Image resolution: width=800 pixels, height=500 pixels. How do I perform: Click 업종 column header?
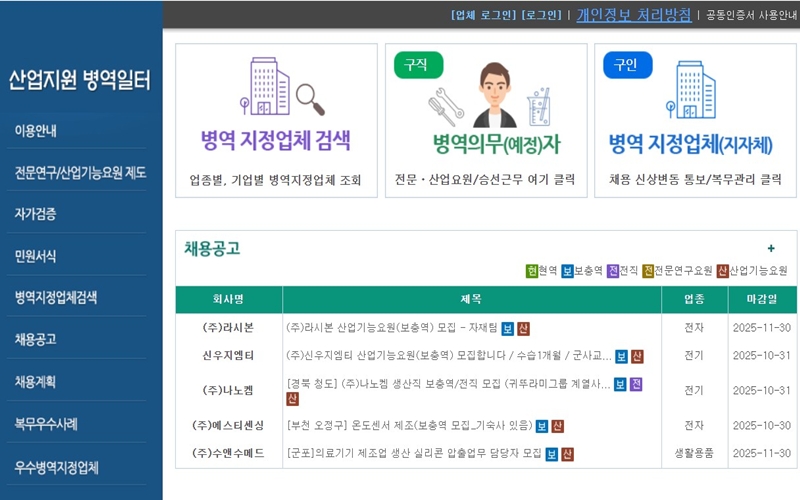694,299
